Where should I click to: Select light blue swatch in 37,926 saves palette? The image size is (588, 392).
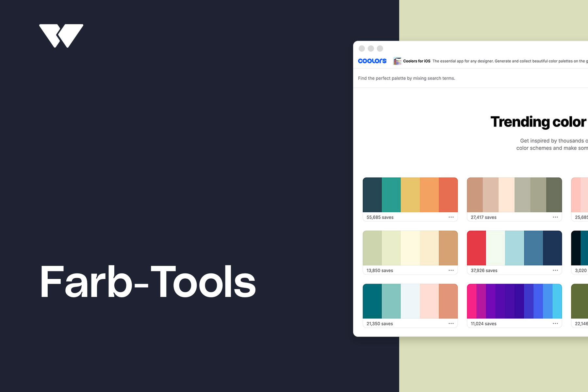pyautogui.click(x=514, y=248)
